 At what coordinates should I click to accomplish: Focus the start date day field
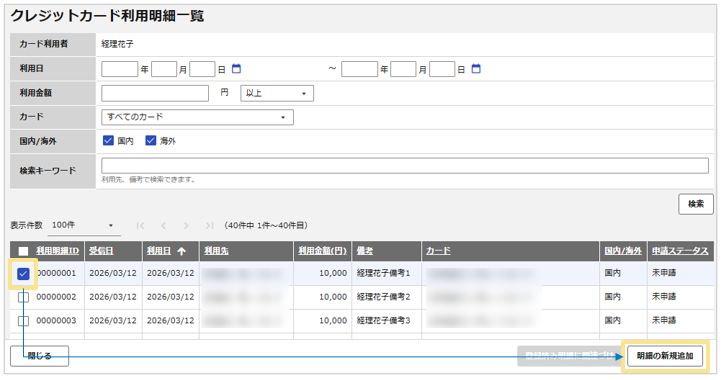(202, 69)
